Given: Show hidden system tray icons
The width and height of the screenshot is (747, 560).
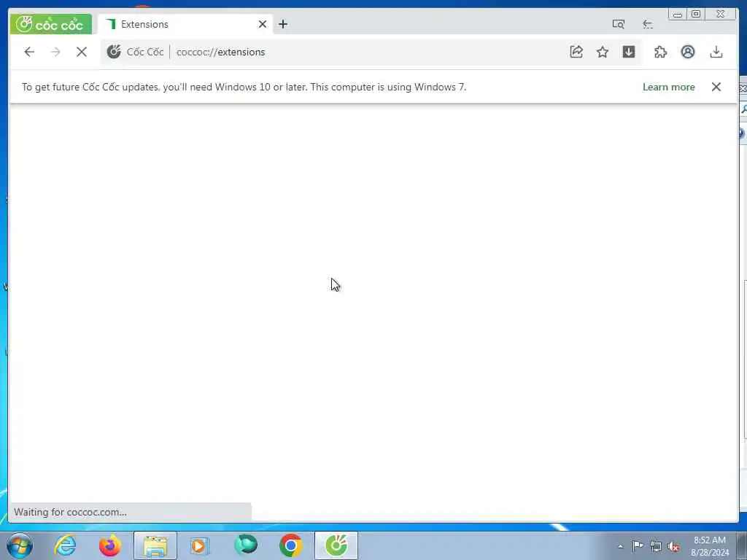Looking at the screenshot, I should click(620, 546).
